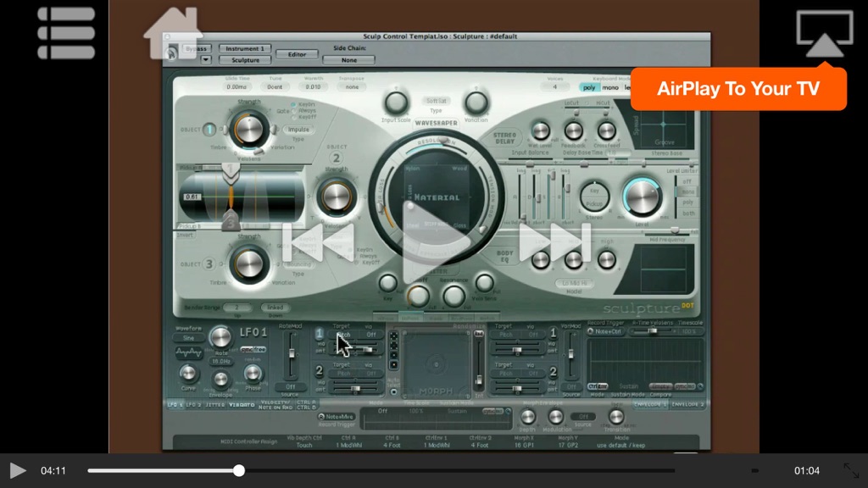
Task: Toggle the Object 1 enable button
Action: 209,130
